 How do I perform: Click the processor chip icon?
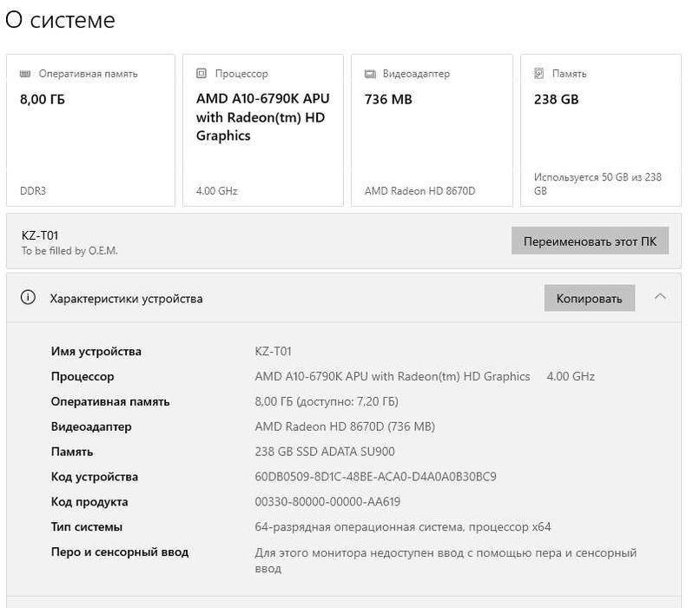(201, 73)
